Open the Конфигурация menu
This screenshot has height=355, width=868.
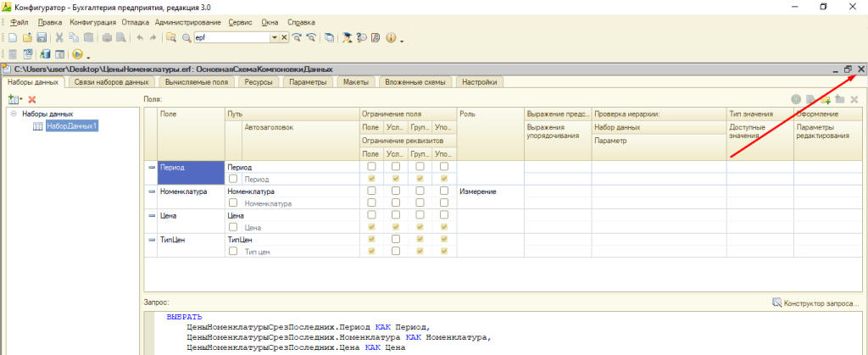[93, 21]
